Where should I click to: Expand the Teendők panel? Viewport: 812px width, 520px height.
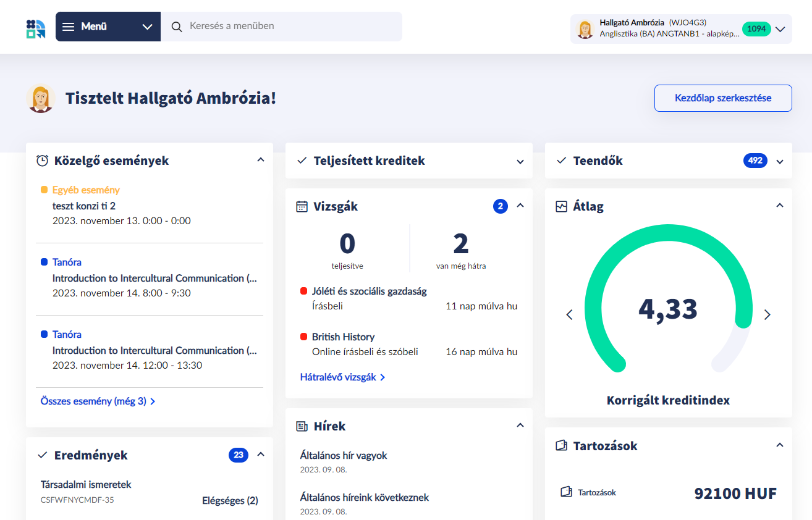click(x=779, y=161)
